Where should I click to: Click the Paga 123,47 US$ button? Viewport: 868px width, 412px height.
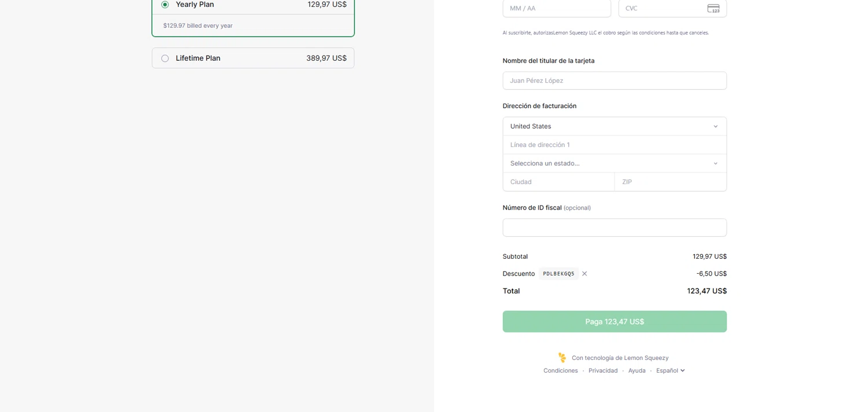(x=615, y=322)
